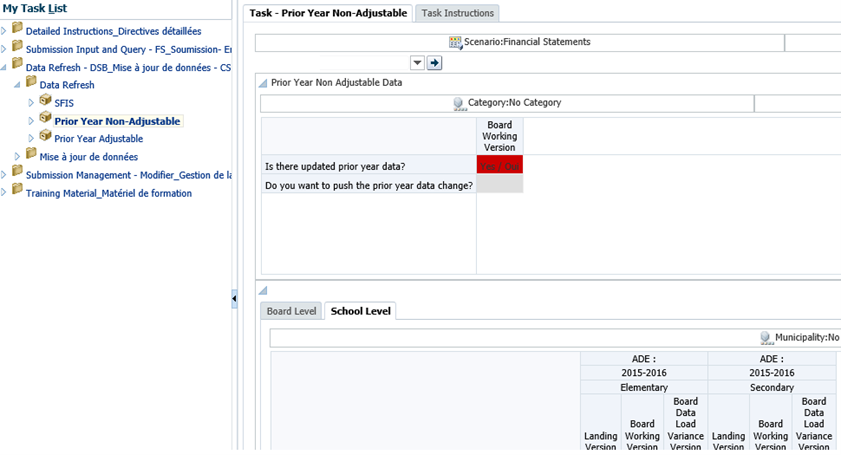Collapse the Prior Year Non Adjustable Data section

tap(263, 83)
